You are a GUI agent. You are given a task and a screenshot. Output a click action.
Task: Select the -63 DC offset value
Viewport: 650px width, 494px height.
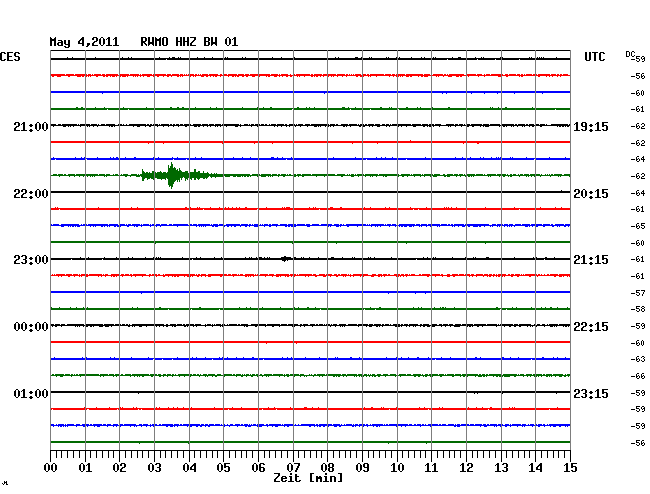coord(638,359)
